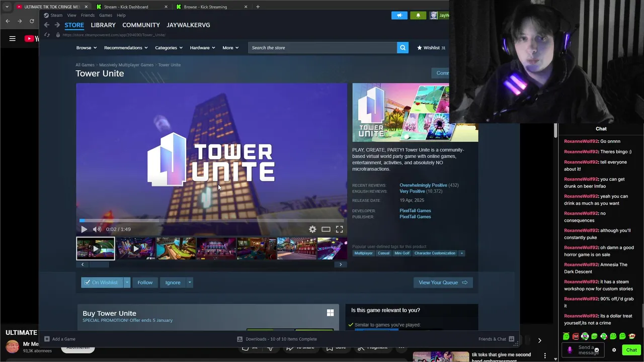The height and width of the screenshot is (362, 644).
Task: Open the Friends menu
Action: pos(88,15)
